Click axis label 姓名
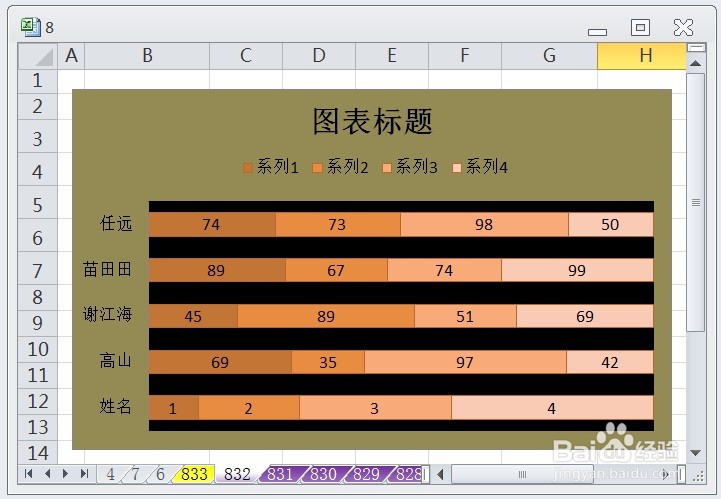Viewport: 721px width, 499px height. coord(116,406)
